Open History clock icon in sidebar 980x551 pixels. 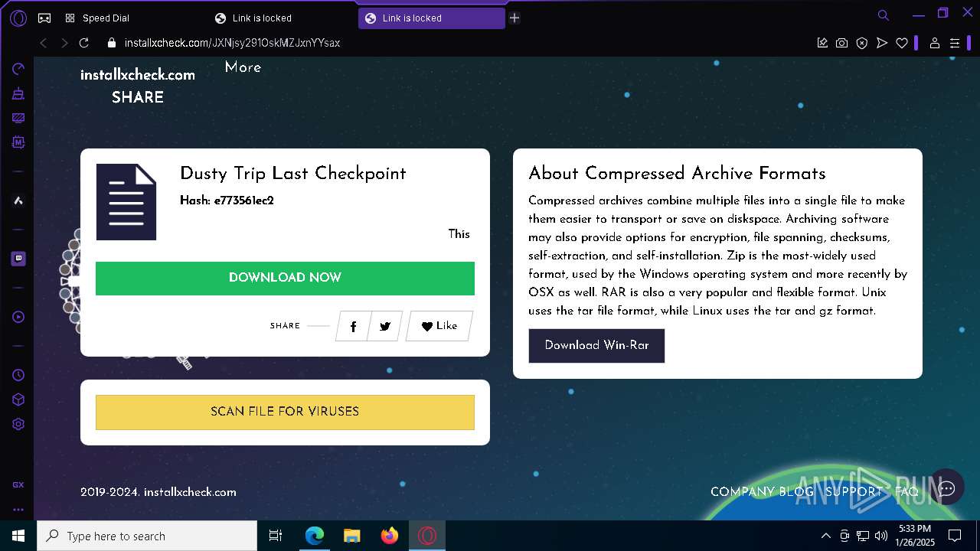click(18, 375)
